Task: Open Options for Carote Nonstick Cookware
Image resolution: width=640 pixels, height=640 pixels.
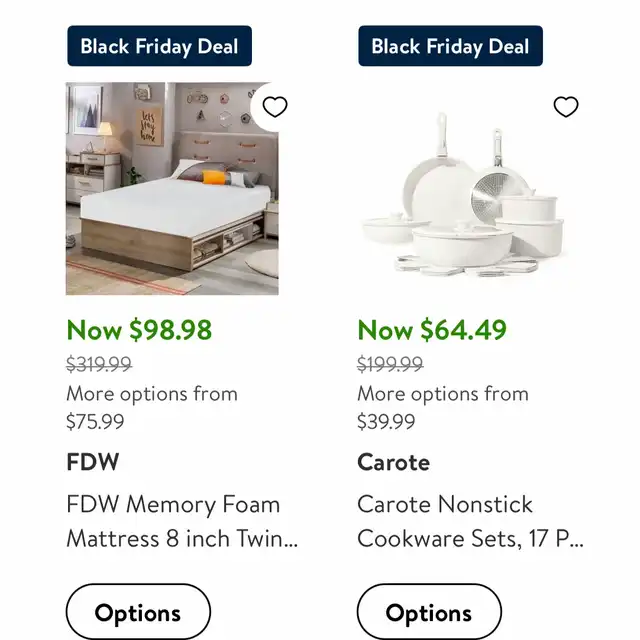Action: pyautogui.click(x=429, y=611)
